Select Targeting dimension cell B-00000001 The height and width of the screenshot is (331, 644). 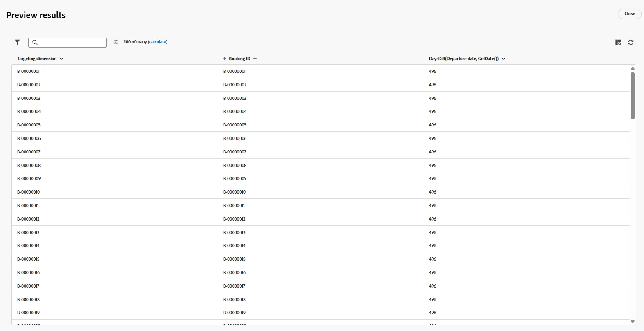[x=28, y=72]
